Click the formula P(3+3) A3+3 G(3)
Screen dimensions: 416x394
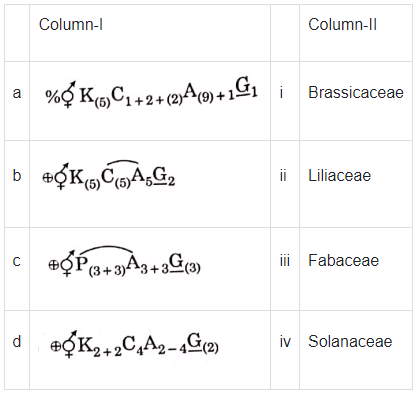(x=124, y=262)
